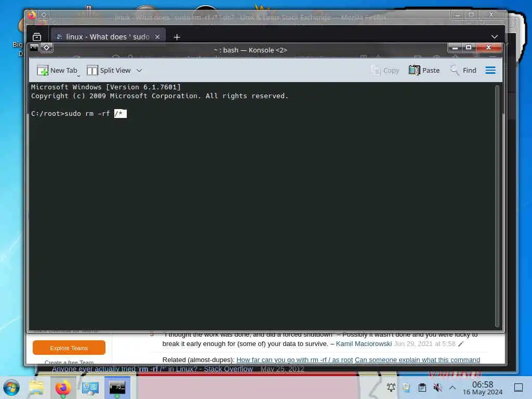Open Firefox list all tabs chevron
532x399 pixels.
[495, 37]
